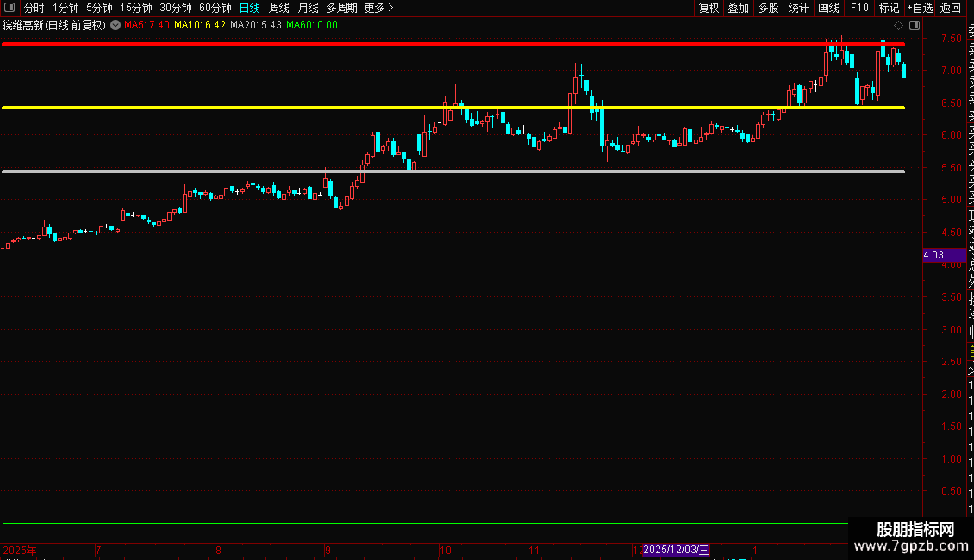Click the 3.00 price axis label
This screenshot has height=560, width=974.
pos(951,330)
